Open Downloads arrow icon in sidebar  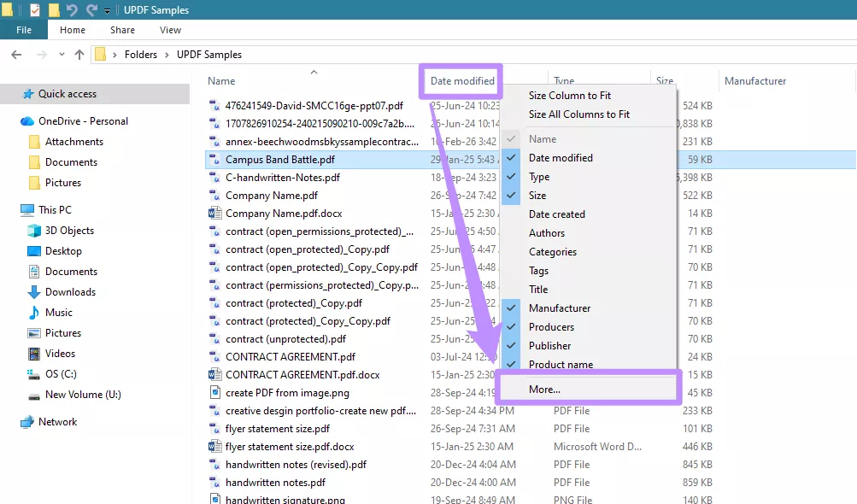34,292
